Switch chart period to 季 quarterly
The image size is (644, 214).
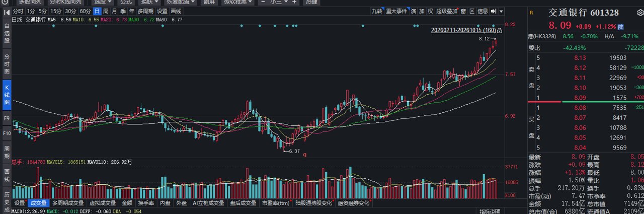point(123,11)
